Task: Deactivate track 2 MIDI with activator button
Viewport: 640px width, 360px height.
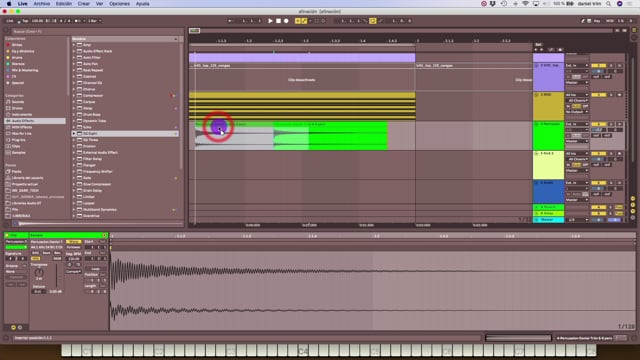Action: [599, 95]
